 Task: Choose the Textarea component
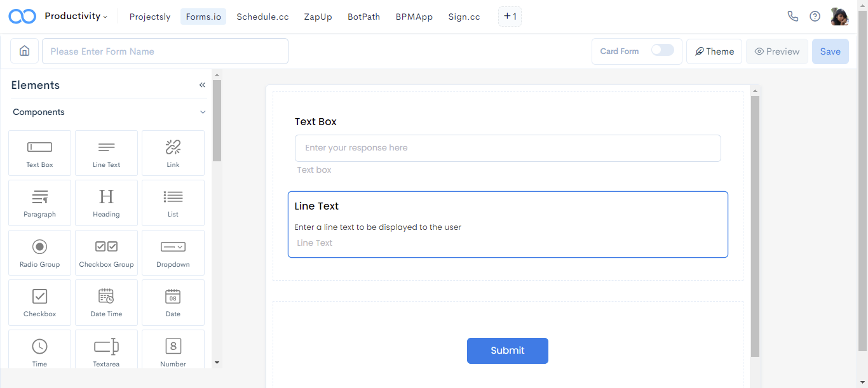[x=106, y=350]
